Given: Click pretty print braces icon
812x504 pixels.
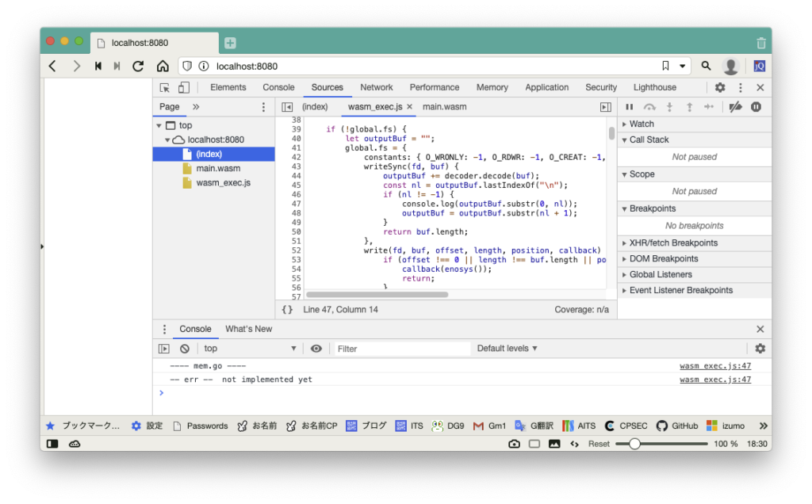Looking at the screenshot, I should 287,309.
